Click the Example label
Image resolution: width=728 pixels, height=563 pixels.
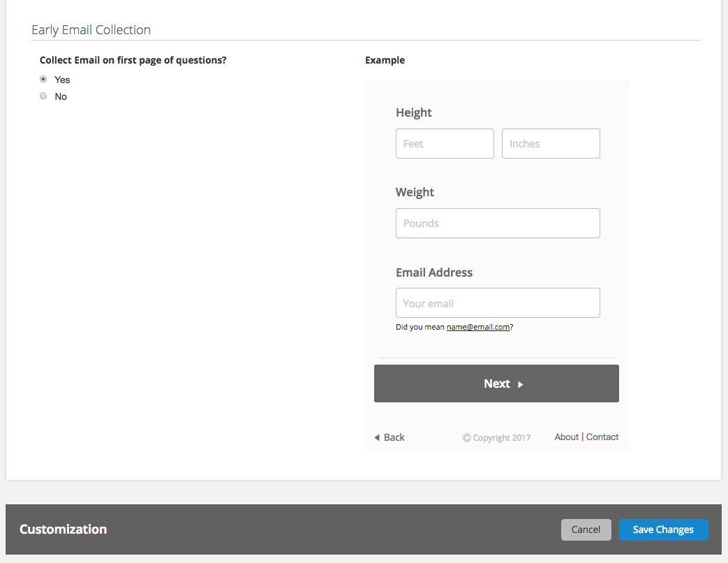pos(385,60)
